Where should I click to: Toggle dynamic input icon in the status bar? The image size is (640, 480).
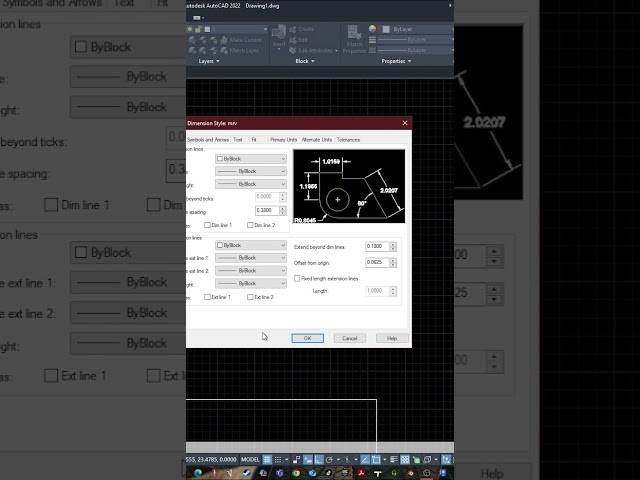pyautogui.click(x=308, y=460)
